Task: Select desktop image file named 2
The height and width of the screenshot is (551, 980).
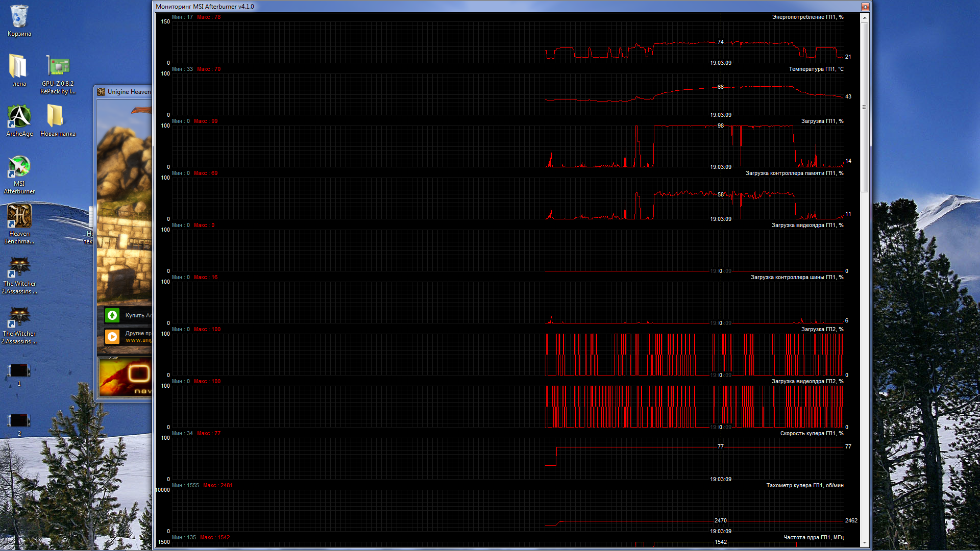Action: coord(19,420)
